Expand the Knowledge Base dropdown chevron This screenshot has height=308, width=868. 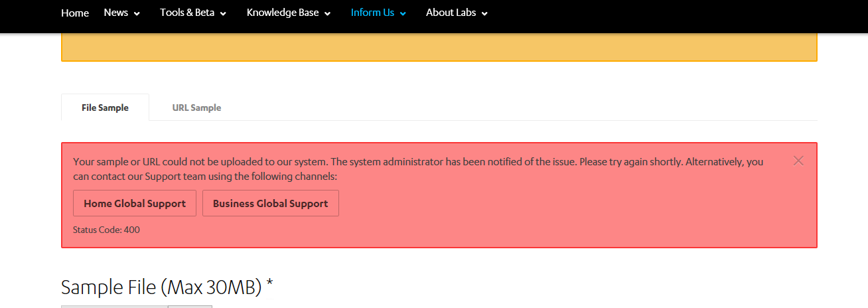327,13
